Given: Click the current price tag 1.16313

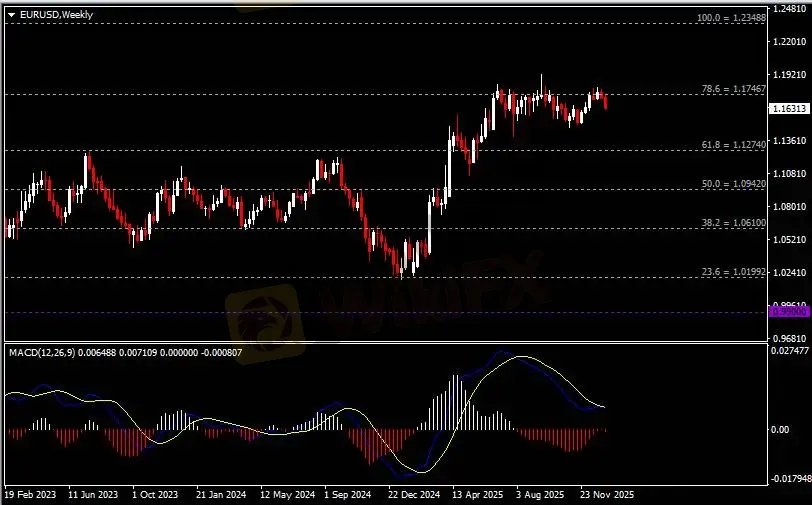Looking at the screenshot, I should pyautogui.click(x=789, y=108).
